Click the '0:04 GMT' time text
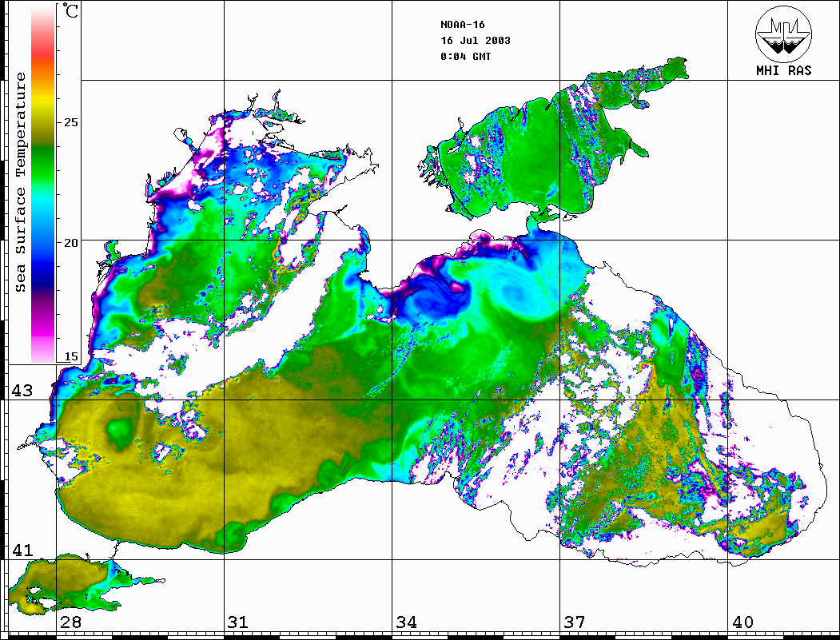Screen dimensions: 840x640 pos(466,56)
